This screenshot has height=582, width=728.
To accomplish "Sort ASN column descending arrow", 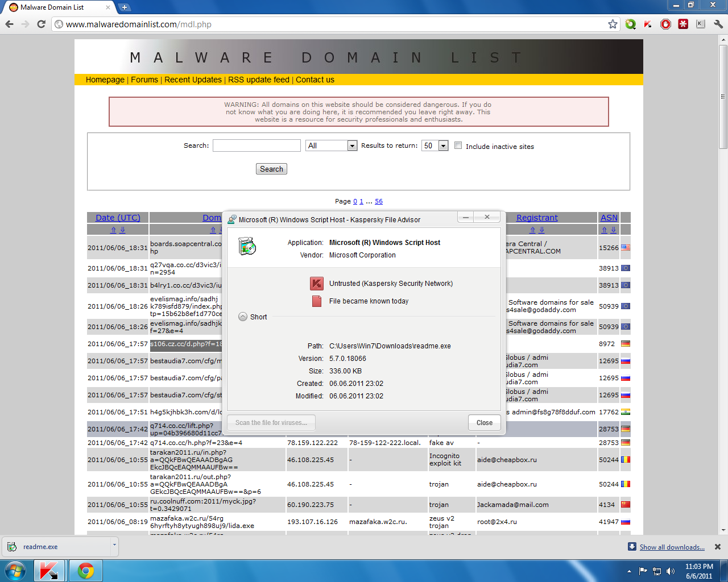I will click(613, 230).
